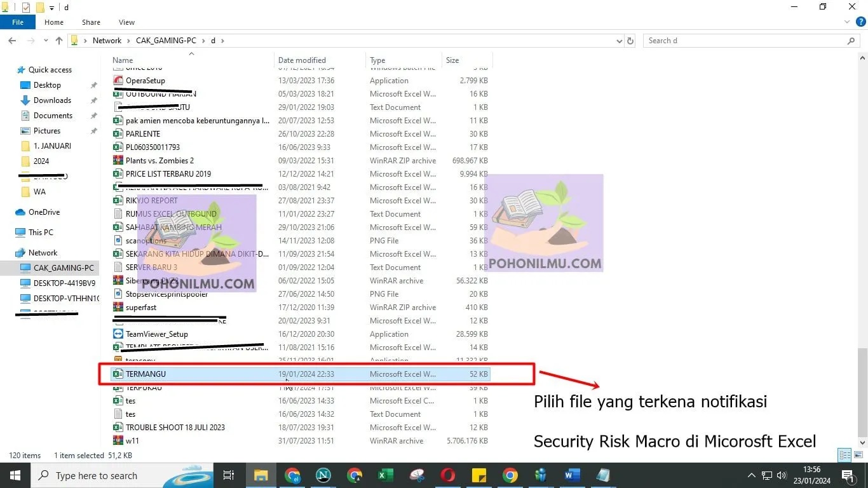Open the Share ribbon tab
868x488 pixels.
coord(91,22)
